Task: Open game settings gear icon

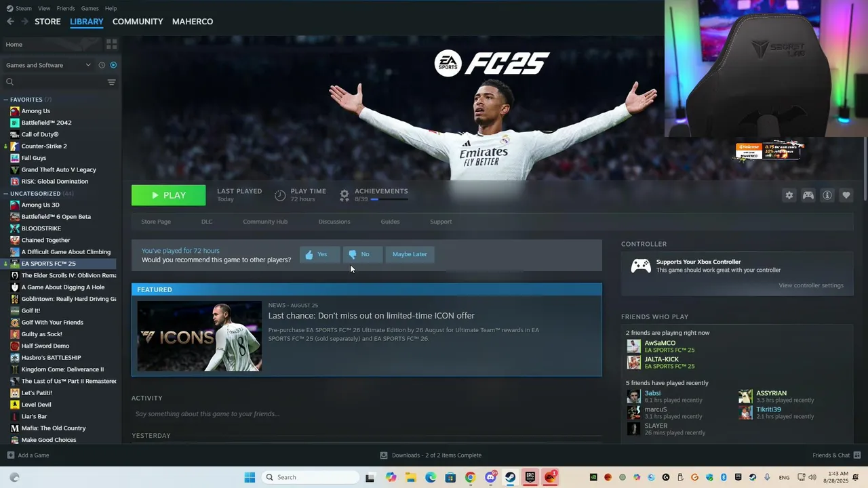Action: point(789,195)
